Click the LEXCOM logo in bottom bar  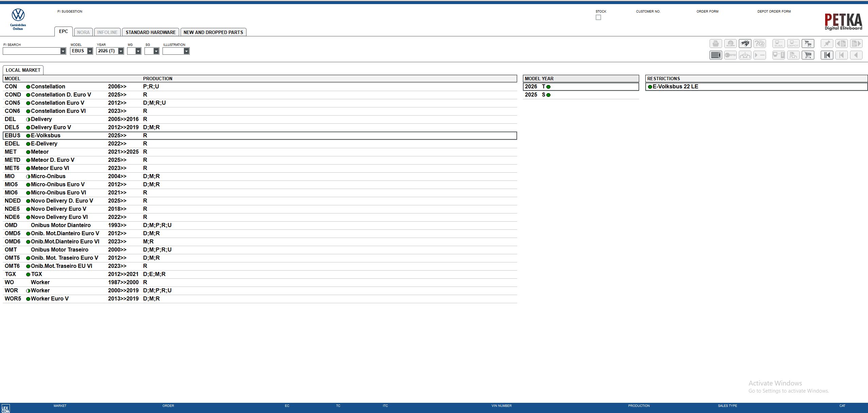pyautogui.click(x=5, y=408)
